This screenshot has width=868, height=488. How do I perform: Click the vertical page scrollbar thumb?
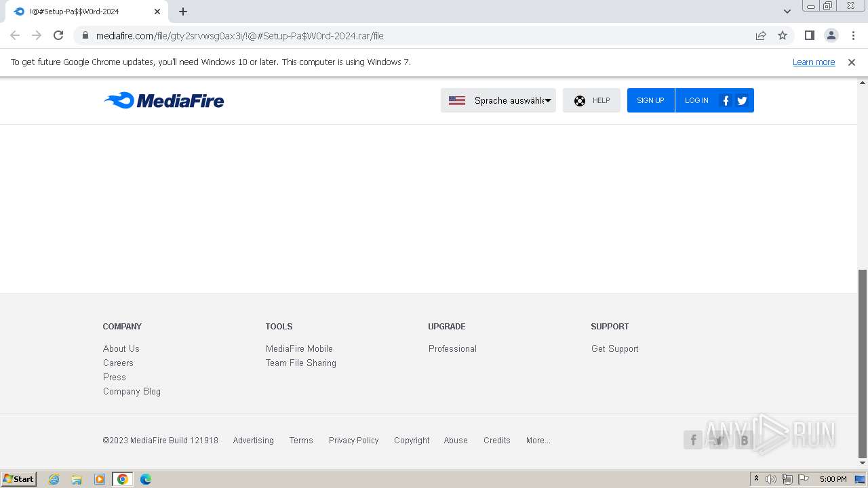(x=863, y=363)
